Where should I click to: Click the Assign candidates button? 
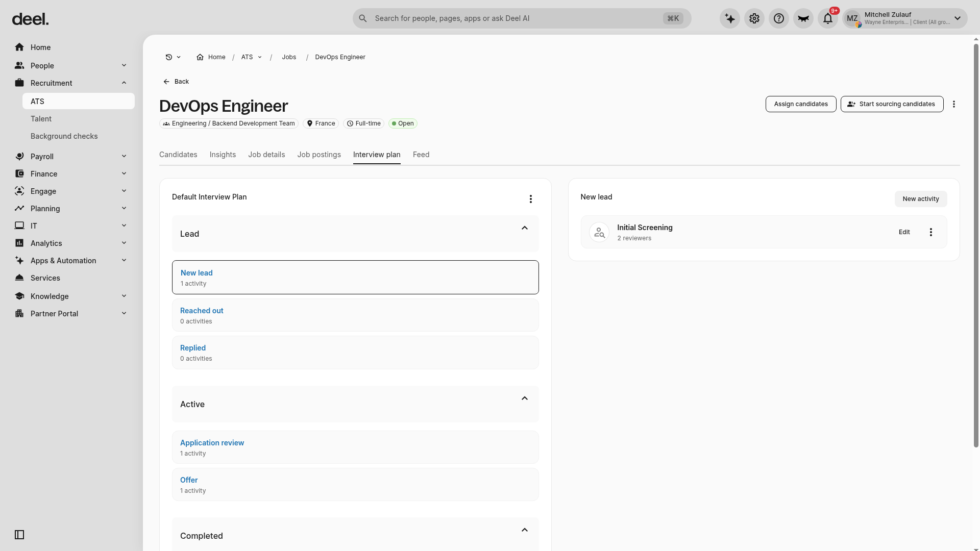click(801, 104)
